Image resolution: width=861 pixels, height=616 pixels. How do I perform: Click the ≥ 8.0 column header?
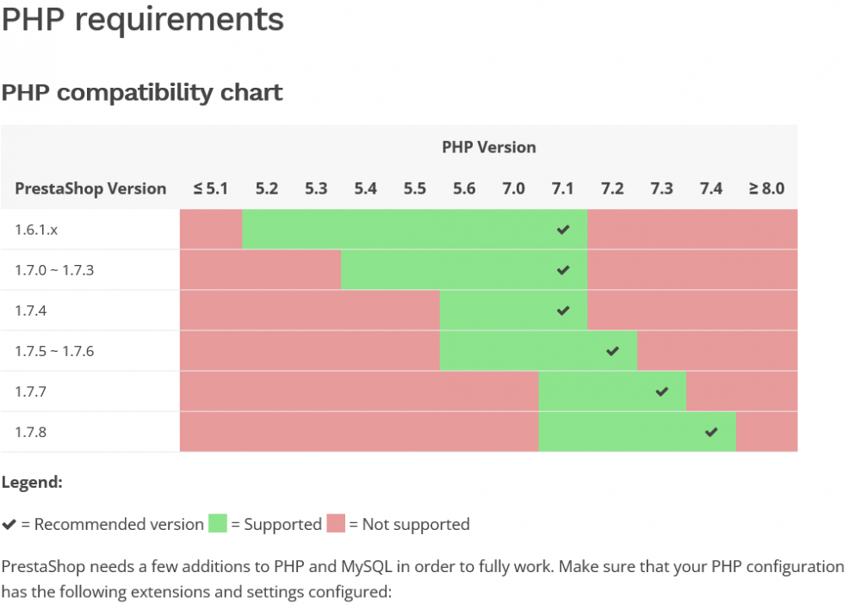tap(766, 188)
